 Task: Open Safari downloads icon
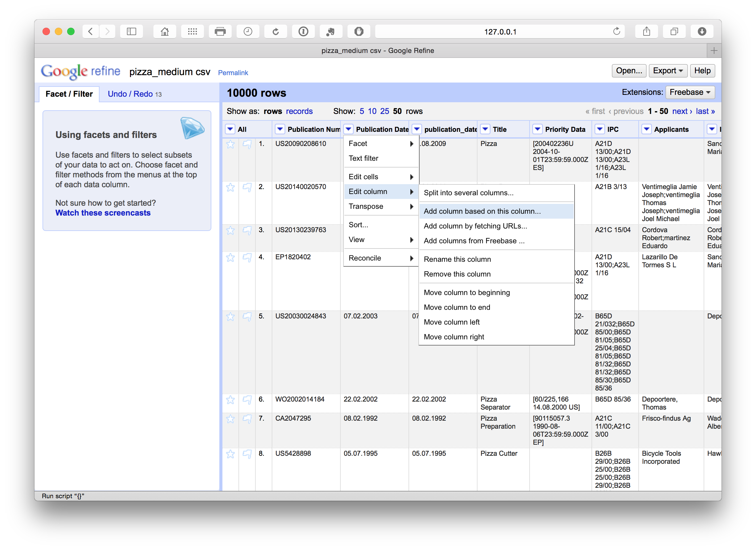[702, 32]
